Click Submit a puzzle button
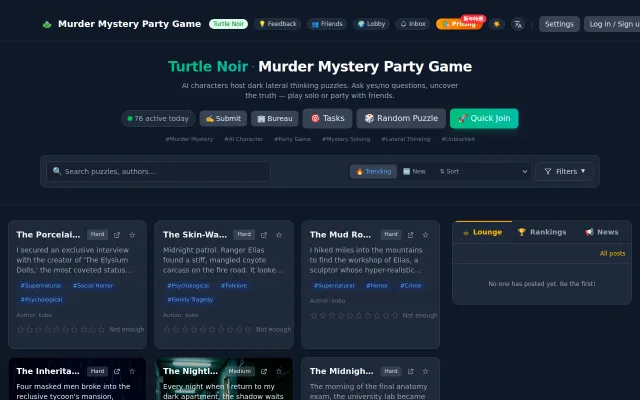 [x=223, y=118]
